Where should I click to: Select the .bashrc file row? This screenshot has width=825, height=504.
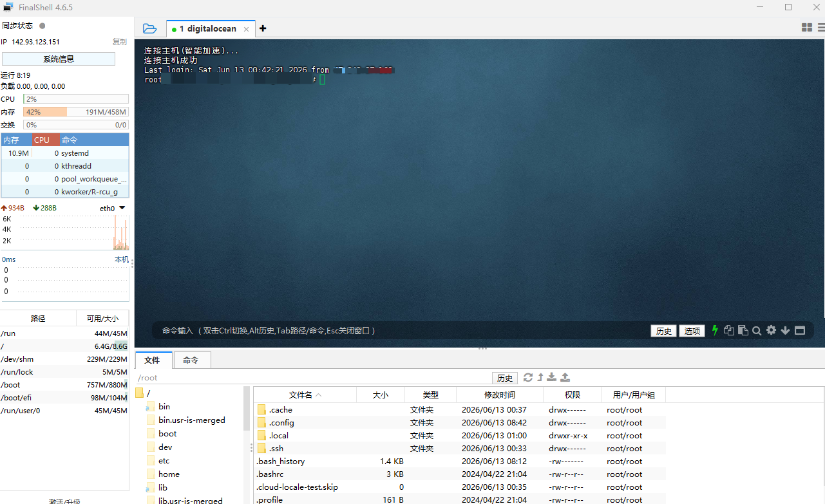point(460,474)
